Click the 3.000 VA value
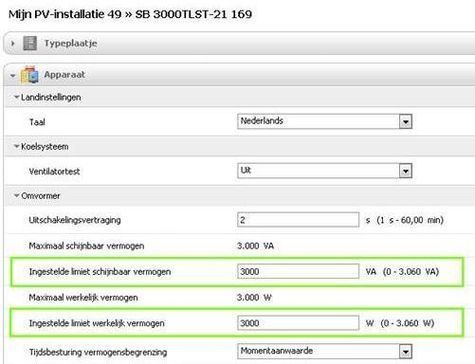 (x=255, y=246)
